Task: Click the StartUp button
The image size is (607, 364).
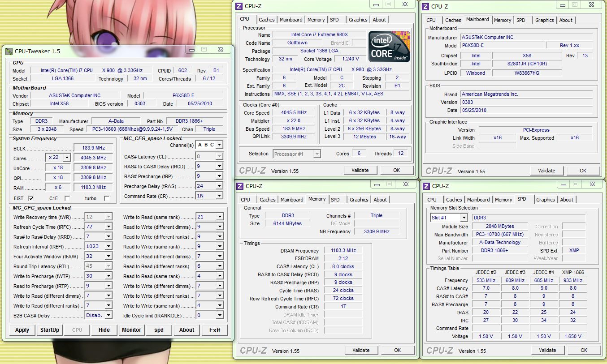Action: click(50, 330)
